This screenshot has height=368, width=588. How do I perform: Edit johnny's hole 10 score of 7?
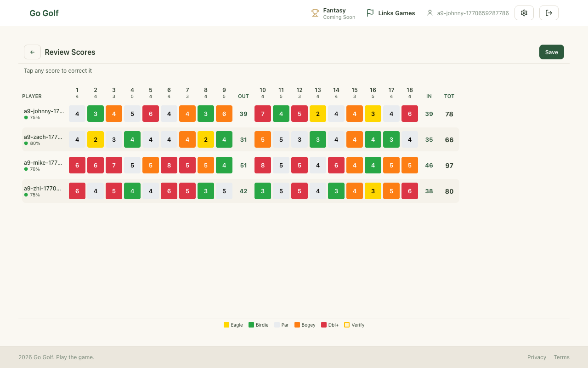pos(263,114)
